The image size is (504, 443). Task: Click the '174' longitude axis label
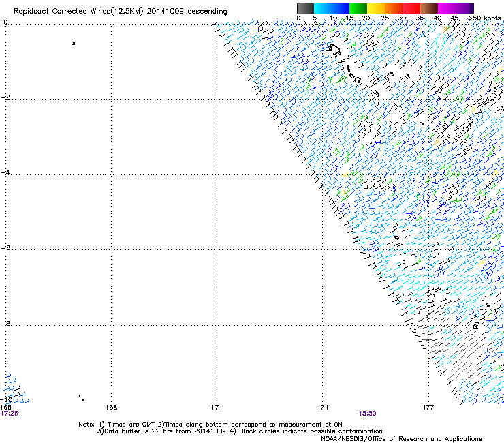[322, 408]
